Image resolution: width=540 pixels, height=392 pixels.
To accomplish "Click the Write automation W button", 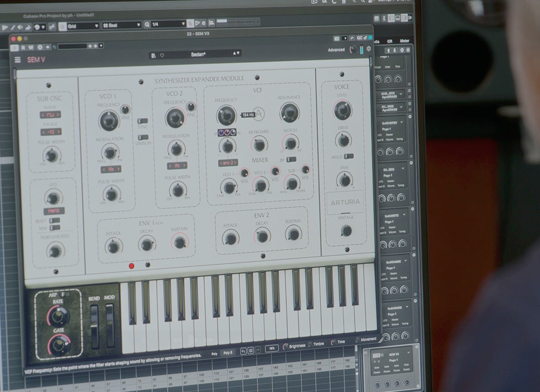I will [x=31, y=47].
